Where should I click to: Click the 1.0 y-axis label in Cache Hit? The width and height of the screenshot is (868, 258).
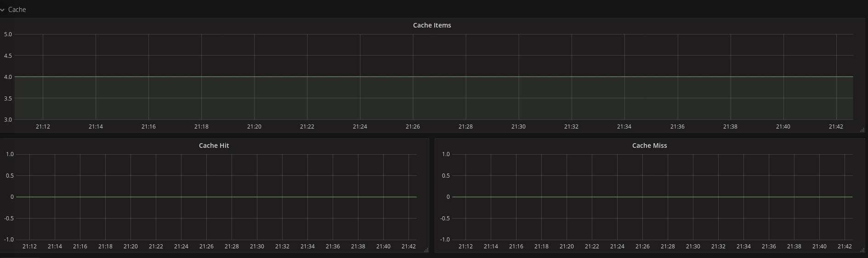click(x=10, y=155)
